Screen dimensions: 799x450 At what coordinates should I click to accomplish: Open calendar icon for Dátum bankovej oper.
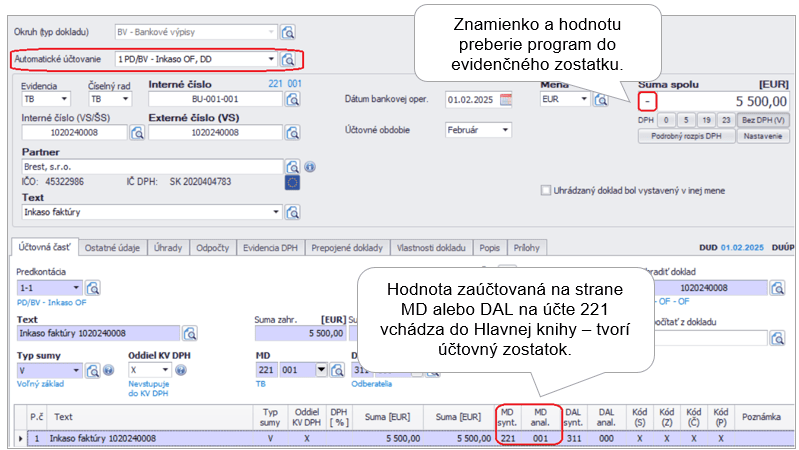[x=505, y=99]
